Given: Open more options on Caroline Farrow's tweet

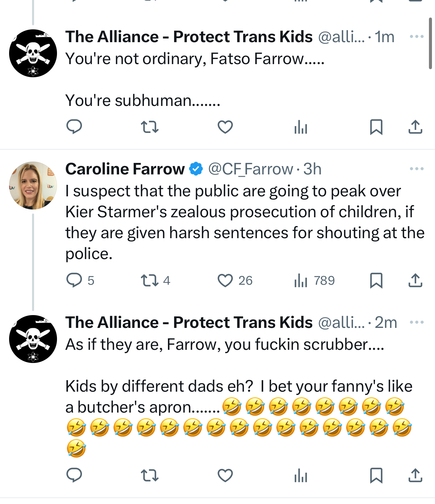Looking at the screenshot, I should tap(416, 169).
